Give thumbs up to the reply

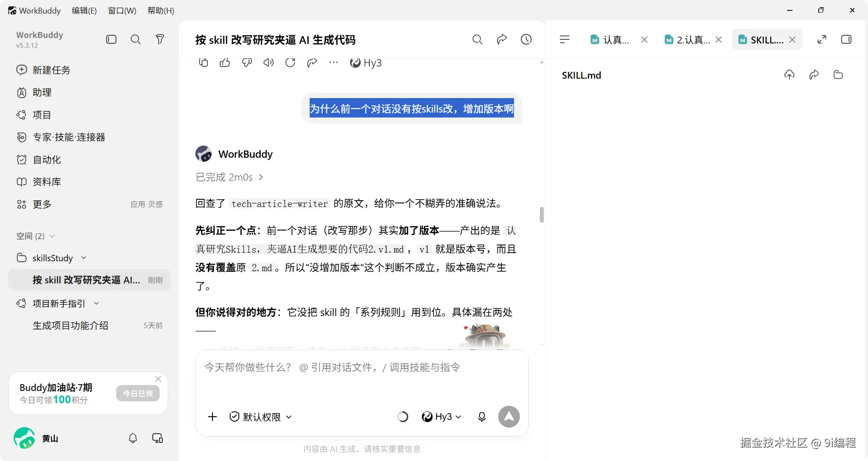pos(225,63)
